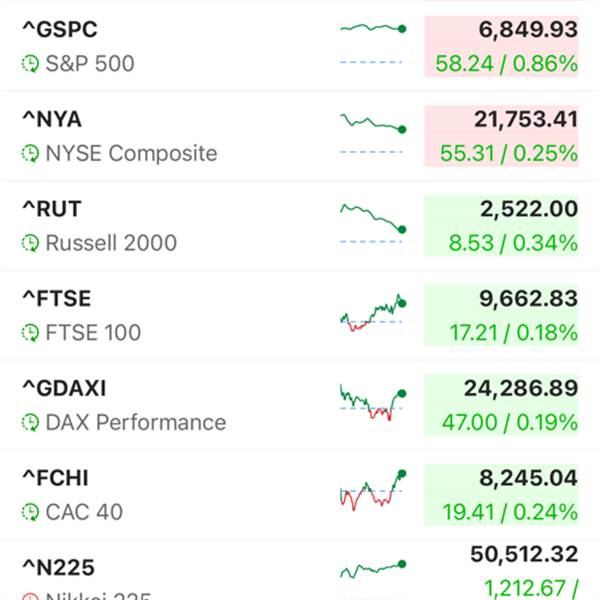The image size is (600, 600).
Task: Select the ^FTSE ticker symbol
Action: tap(59, 298)
